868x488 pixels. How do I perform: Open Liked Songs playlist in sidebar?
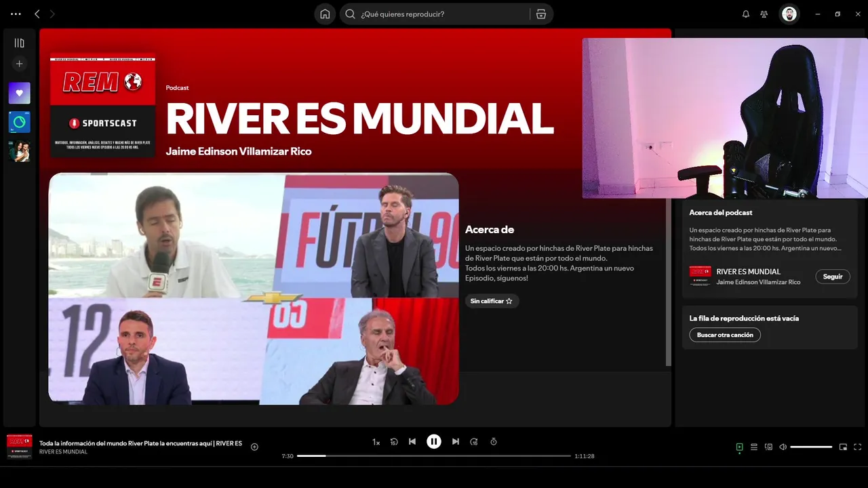click(20, 93)
